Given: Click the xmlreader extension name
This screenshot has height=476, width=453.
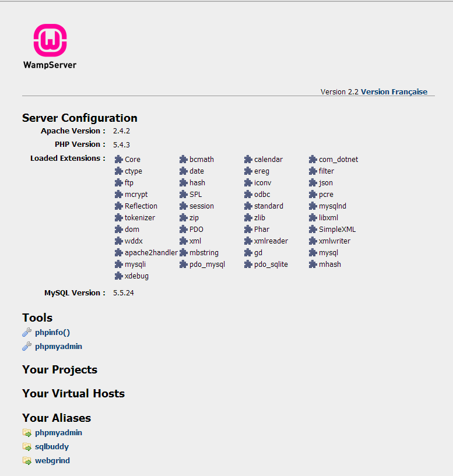Looking at the screenshot, I should [271, 241].
